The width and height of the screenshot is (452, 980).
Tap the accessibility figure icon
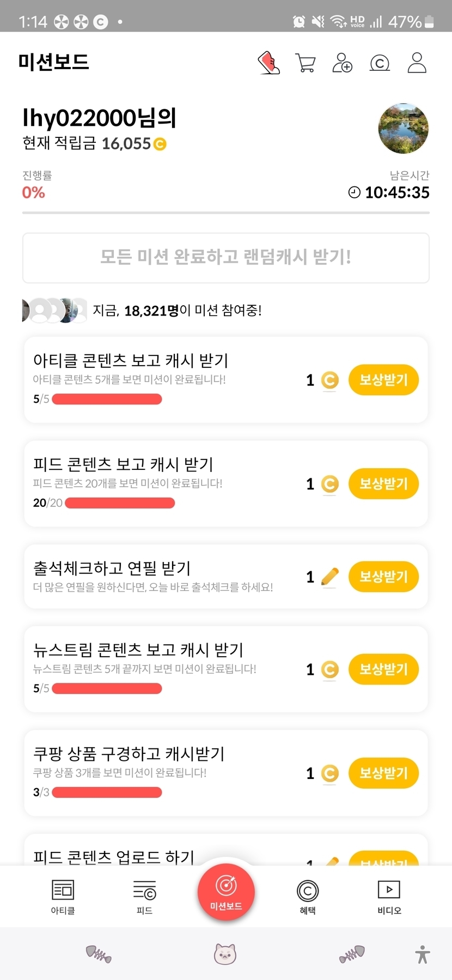(x=423, y=954)
